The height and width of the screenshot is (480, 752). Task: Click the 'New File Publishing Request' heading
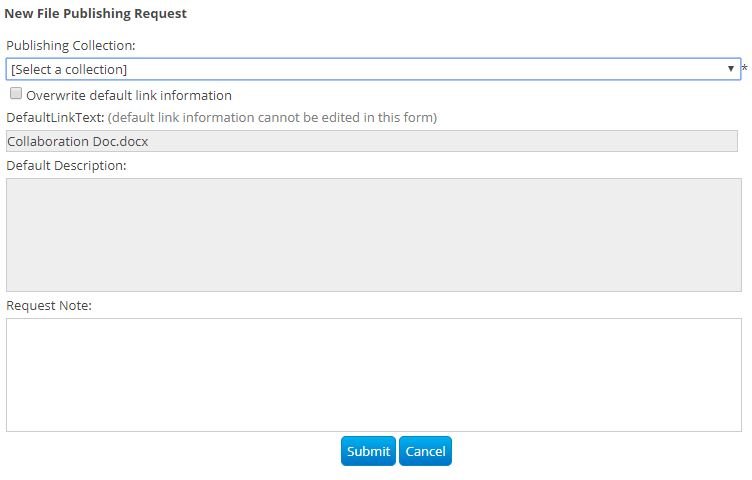(95, 14)
